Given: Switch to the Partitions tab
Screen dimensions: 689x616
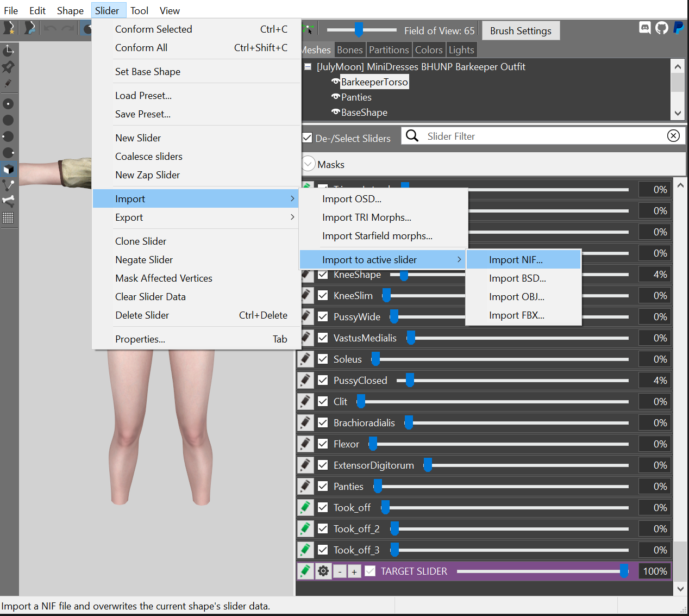Looking at the screenshot, I should click(x=389, y=49).
